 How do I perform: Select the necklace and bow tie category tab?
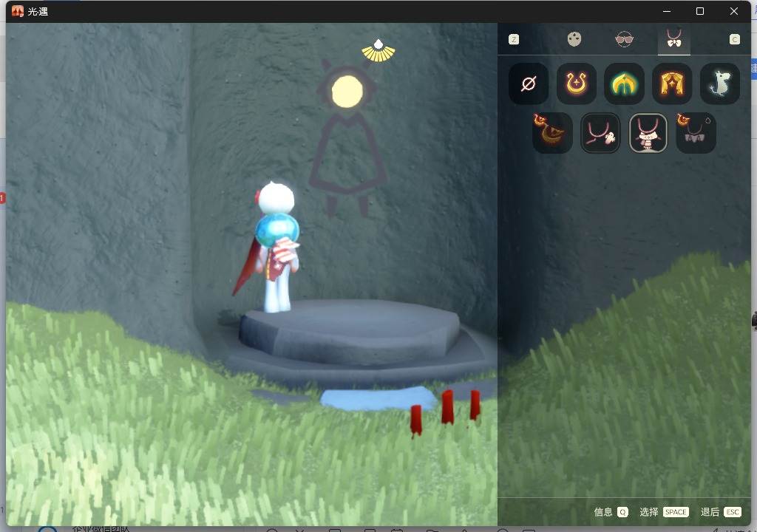pos(674,38)
